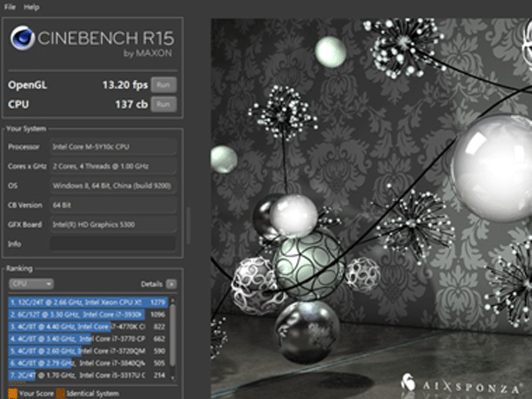Select ranking row 7 Core i5-3317U 214
The image size is (532, 399).
(88, 375)
